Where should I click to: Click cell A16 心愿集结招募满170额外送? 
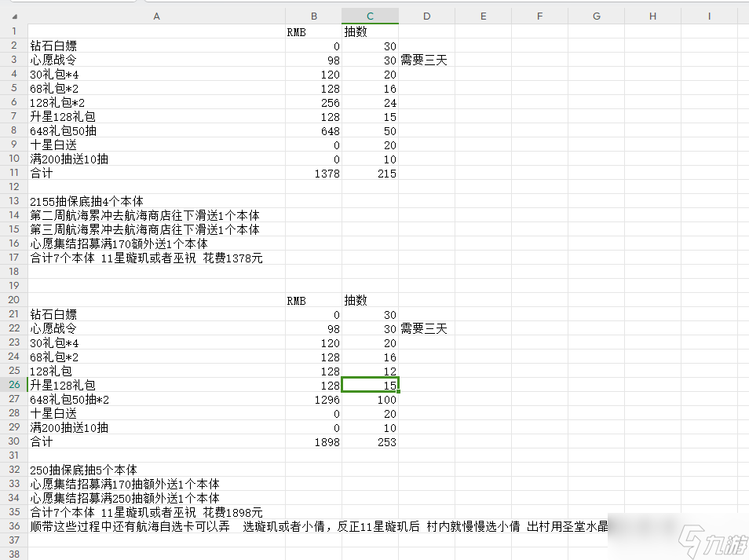click(157, 243)
